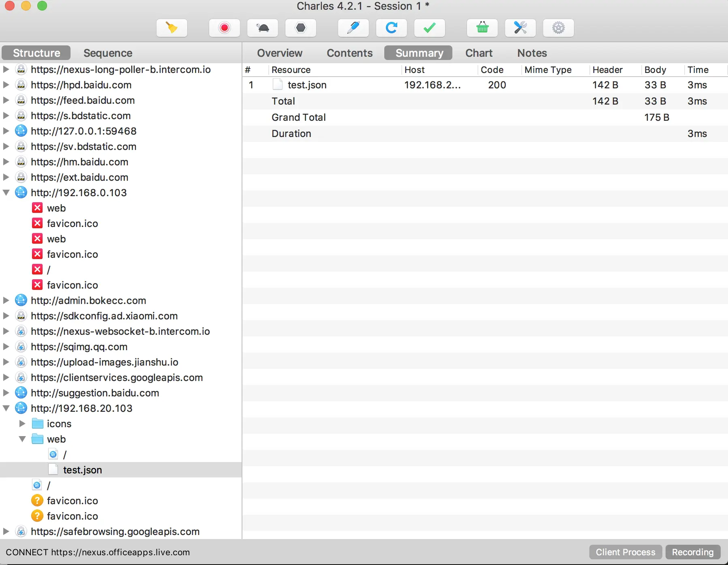This screenshot has height=565, width=728.
Task: Click the icons folder icon
Action: [x=38, y=424]
